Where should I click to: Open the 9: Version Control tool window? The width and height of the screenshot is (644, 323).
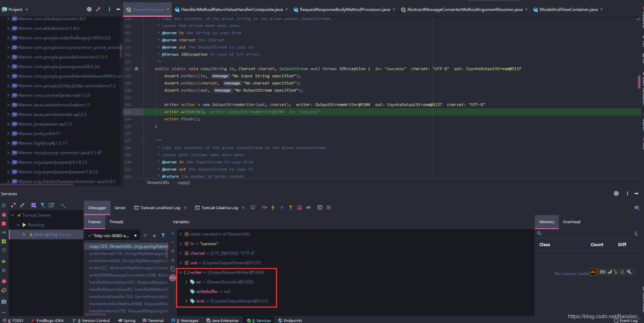pyautogui.click(x=91, y=321)
